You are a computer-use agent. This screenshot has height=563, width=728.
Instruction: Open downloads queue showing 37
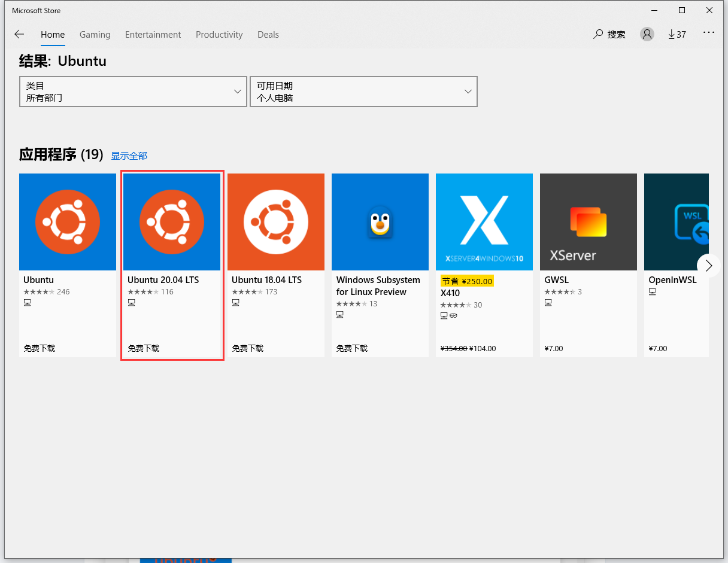[677, 35]
